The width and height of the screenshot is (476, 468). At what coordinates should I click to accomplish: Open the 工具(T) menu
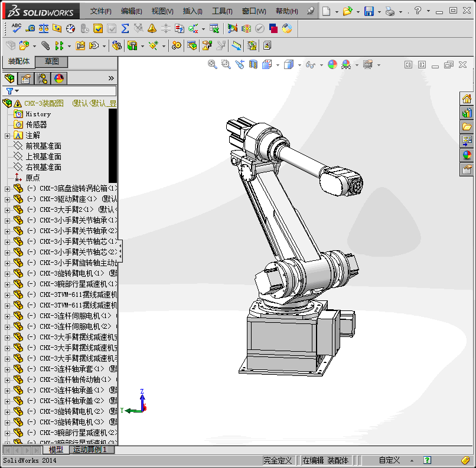click(x=222, y=11)
